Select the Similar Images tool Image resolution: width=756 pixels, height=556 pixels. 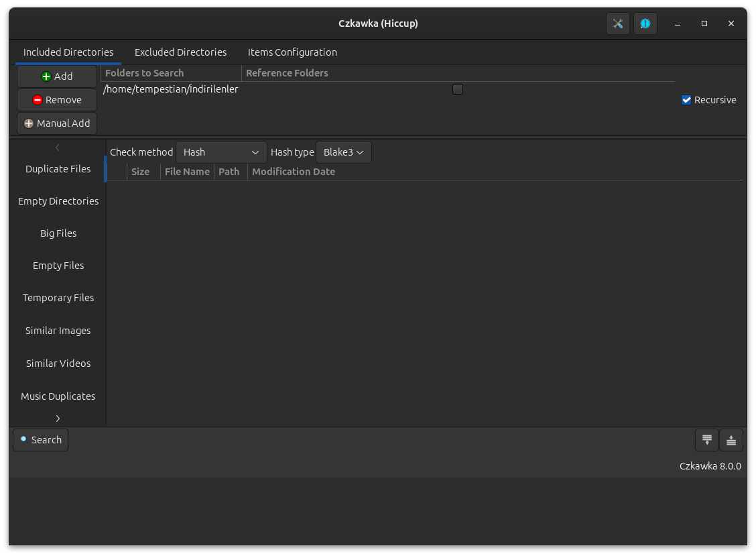tap(58, 331)
